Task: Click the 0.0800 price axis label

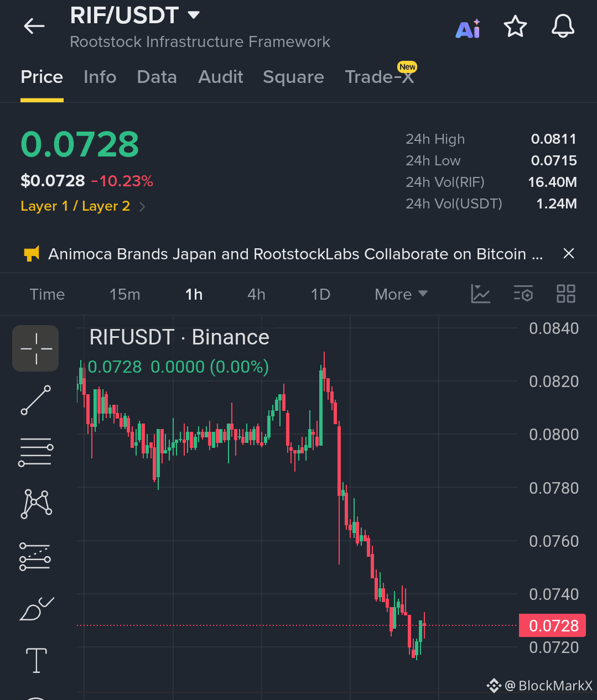Action: point(554,435)
